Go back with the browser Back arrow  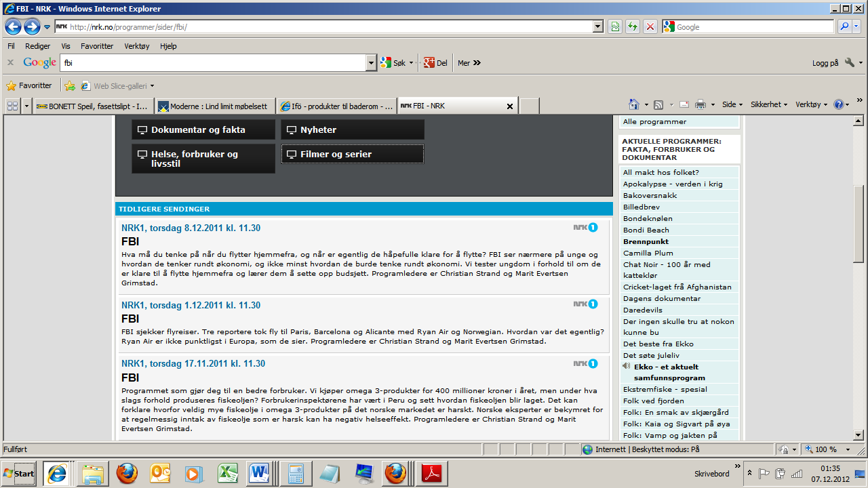click(13, 26)
